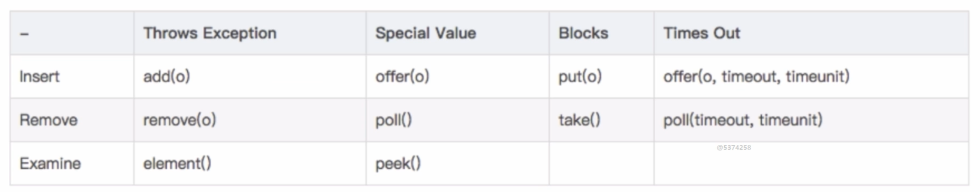Click the @5374258 watermark text
The height and width of the screenshot is (192, 980).
click(x=733, y=147)
